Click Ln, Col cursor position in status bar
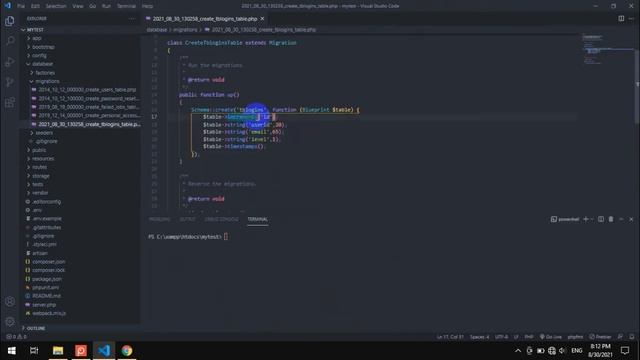The image size is (640, 360). pyautogui.click(x=450, y=337)
